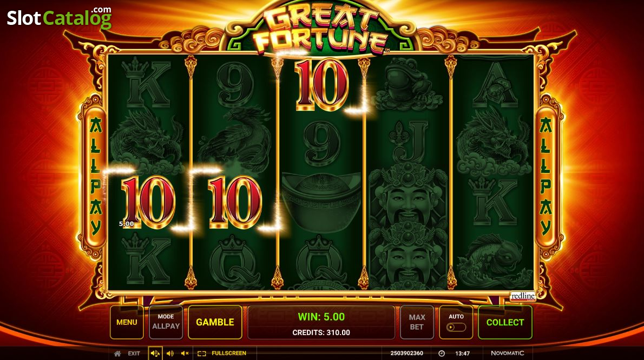Click the red 10 symbol on reel one

148,203
